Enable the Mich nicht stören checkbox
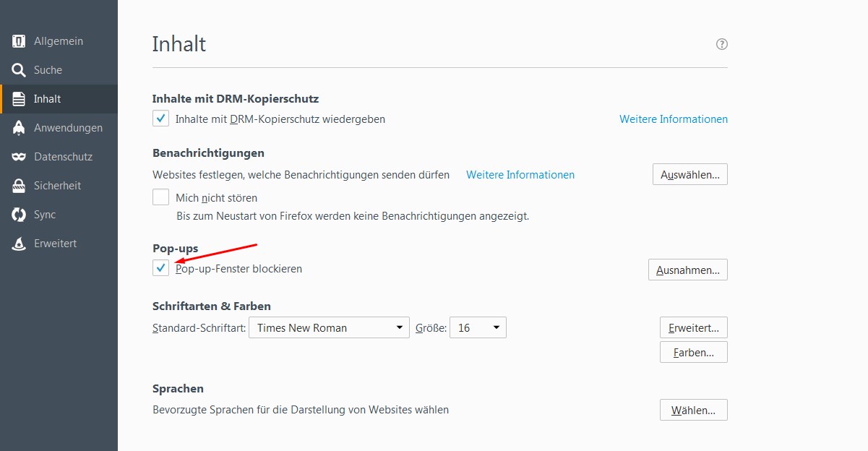Image resolution: width=868 pixels, height=451 pixels. click(x=160, y=197)
